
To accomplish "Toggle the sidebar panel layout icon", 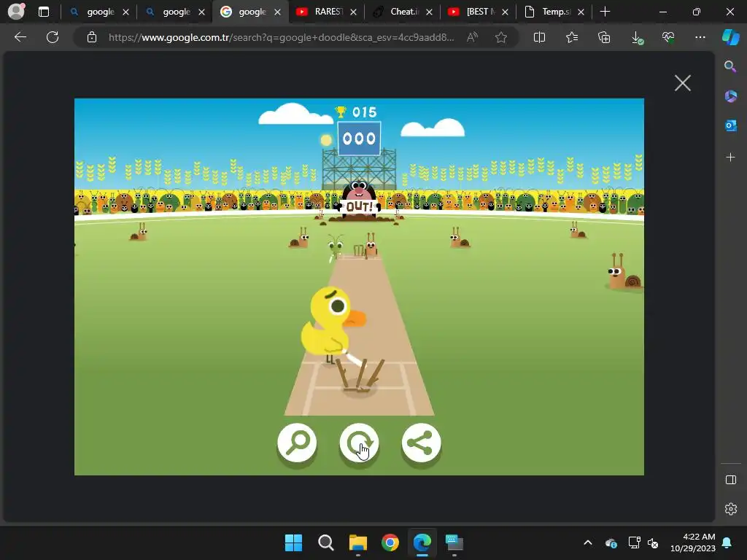I will pos(731,480).
